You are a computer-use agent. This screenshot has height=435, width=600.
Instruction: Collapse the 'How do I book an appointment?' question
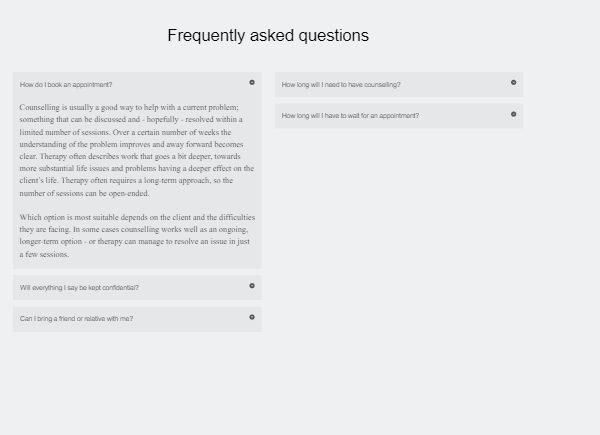[x=66, y=85]
